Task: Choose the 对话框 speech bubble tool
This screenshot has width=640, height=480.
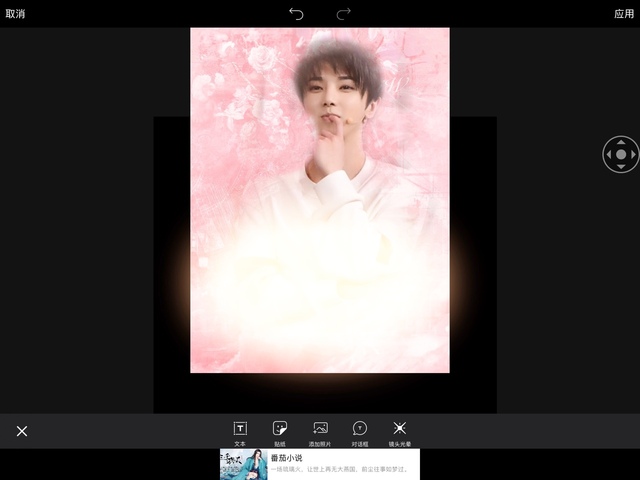Action: coord(360,429)
